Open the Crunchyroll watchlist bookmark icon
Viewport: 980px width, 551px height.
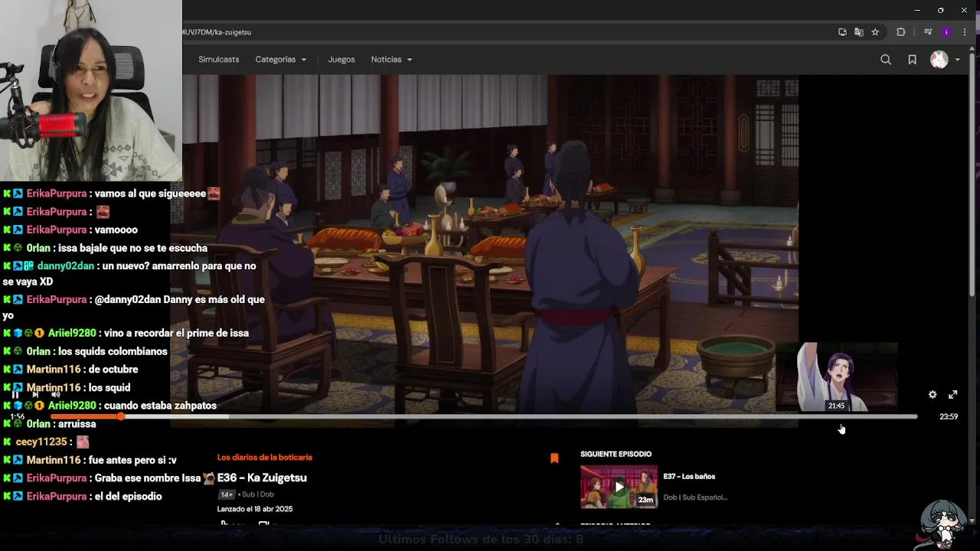tap(912, 60)
